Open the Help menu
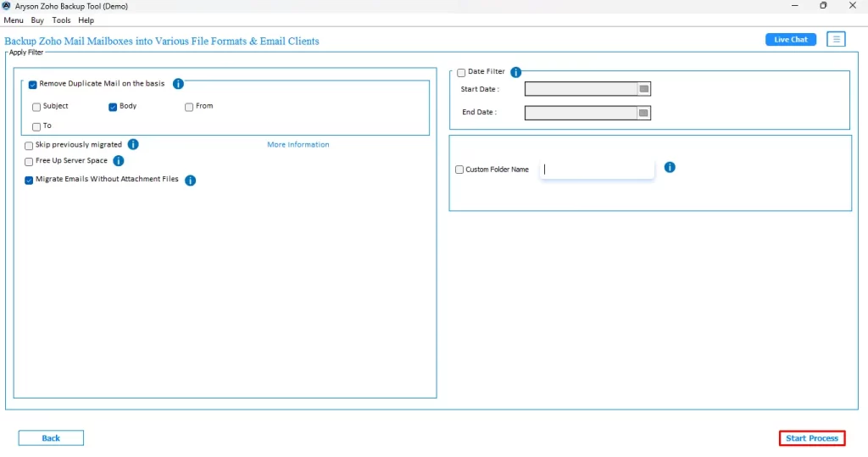This screenshot has width=868, height=457. [x=86, y=20]
